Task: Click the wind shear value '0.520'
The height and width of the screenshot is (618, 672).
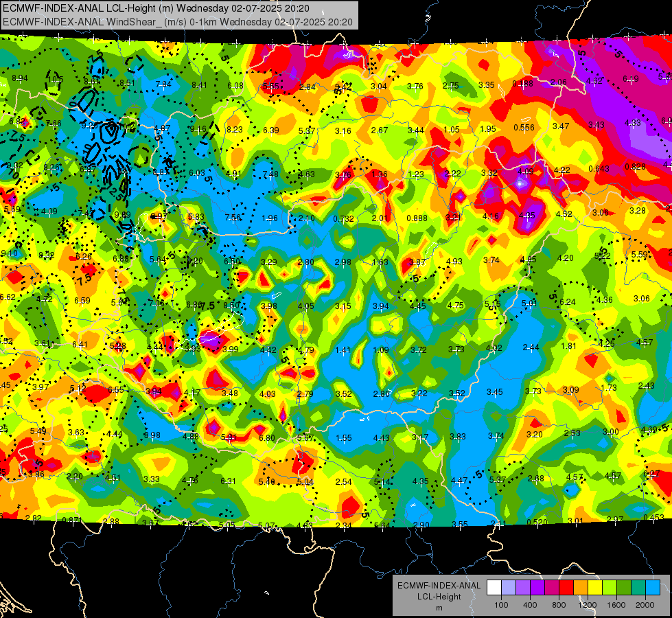Action: click(x=537, y=522)
